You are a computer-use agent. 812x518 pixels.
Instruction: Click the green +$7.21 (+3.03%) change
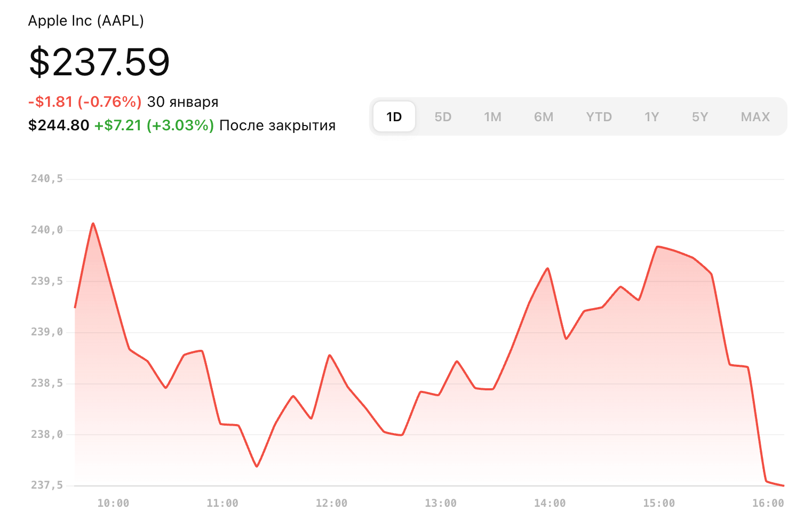coord(154,125)
